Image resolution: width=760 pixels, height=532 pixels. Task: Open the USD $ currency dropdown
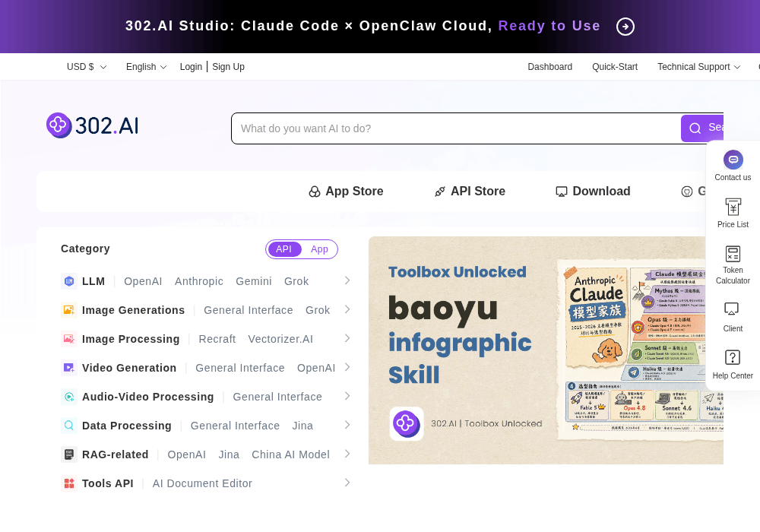[87, 67]
